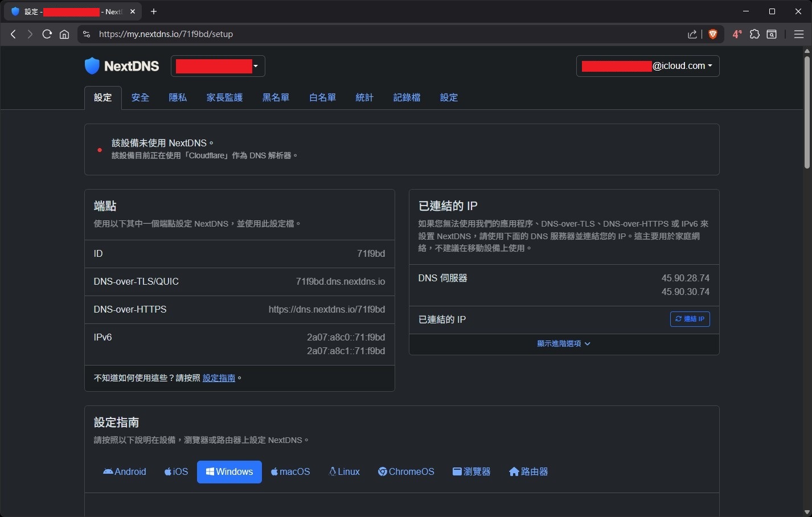Open the icloud.com account dropdown
The image size is (812, 517).
(x=647, y=66)
